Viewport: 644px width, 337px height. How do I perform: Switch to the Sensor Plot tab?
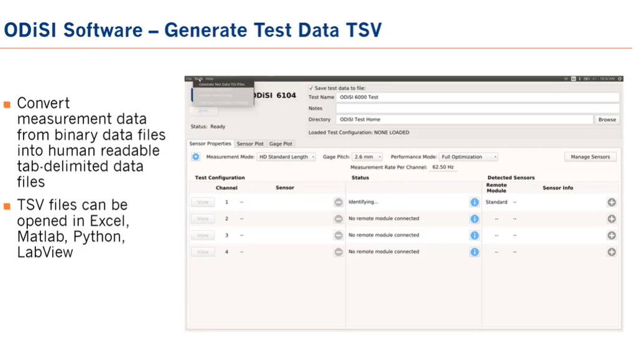[250, 144]
